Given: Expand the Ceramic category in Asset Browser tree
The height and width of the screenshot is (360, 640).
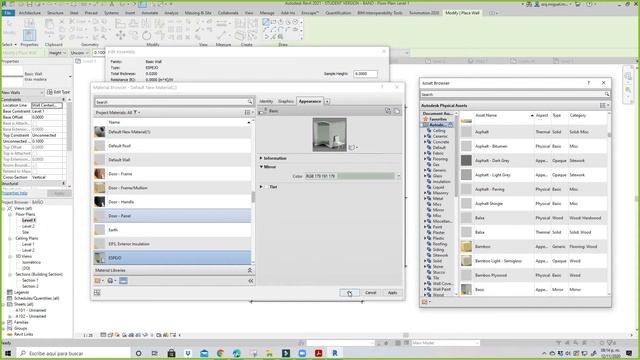Looking at the screenshot, I should coord(425,136).
